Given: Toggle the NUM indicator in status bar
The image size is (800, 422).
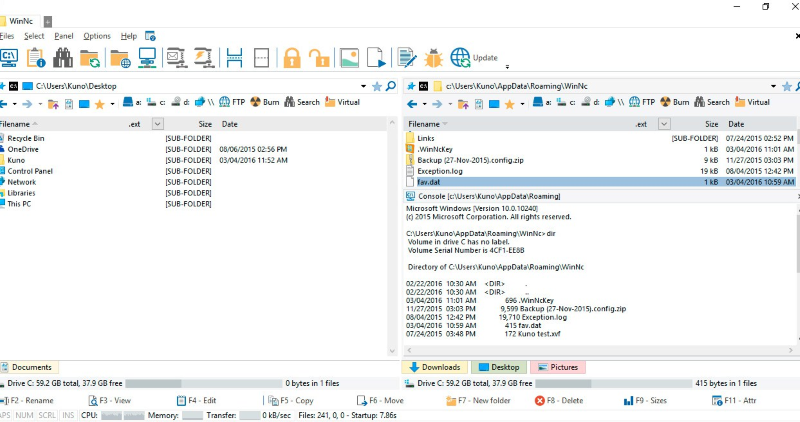Looking at the screenshot, I should [x=24, y=415].
